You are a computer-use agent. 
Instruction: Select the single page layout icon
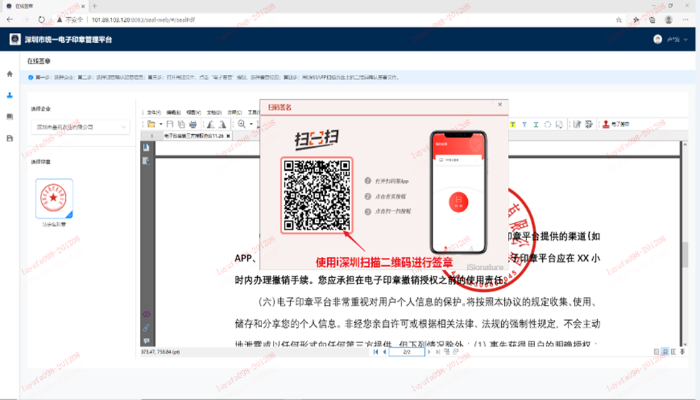click(656, 352)
